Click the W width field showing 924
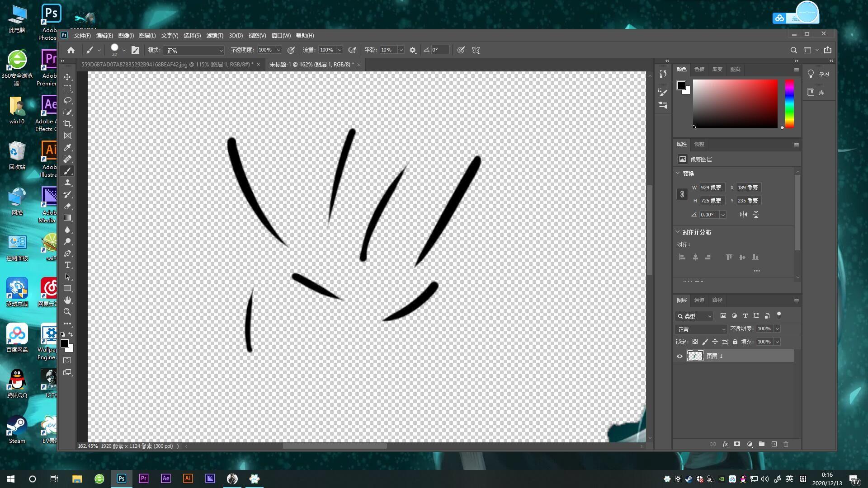The height and width of the screenshot is (488, 868). 712,188
